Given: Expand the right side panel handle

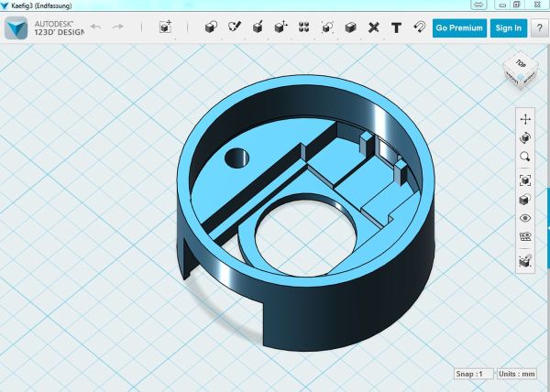Looking at the screenshot, I should [548, 228].
